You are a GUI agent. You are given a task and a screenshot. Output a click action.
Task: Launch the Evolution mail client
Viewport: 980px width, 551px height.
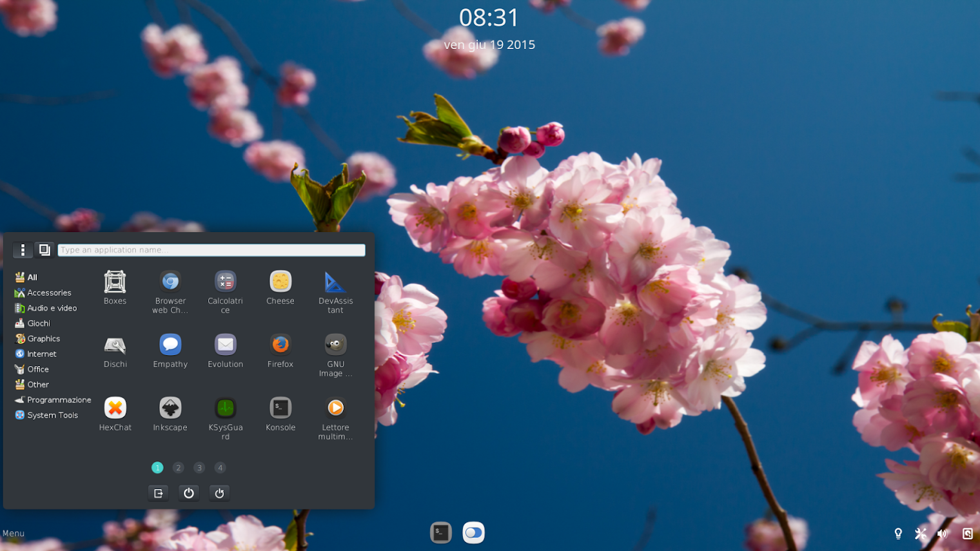[x=225, y=343]
